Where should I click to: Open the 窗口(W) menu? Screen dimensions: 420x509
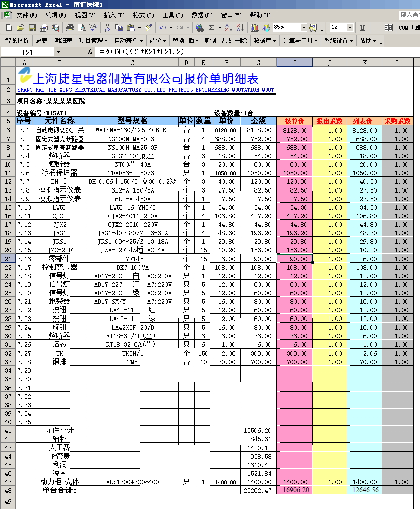[x=231, y=15]
